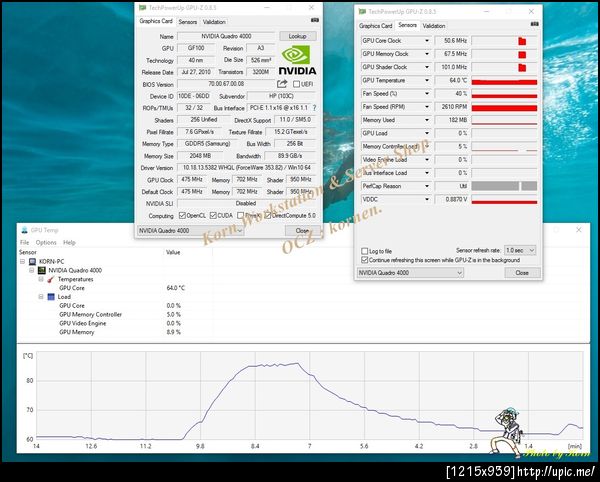Collapse the Temperatures tree node
600x482 pixels.
pyautogui.click(x=41, y=279)
